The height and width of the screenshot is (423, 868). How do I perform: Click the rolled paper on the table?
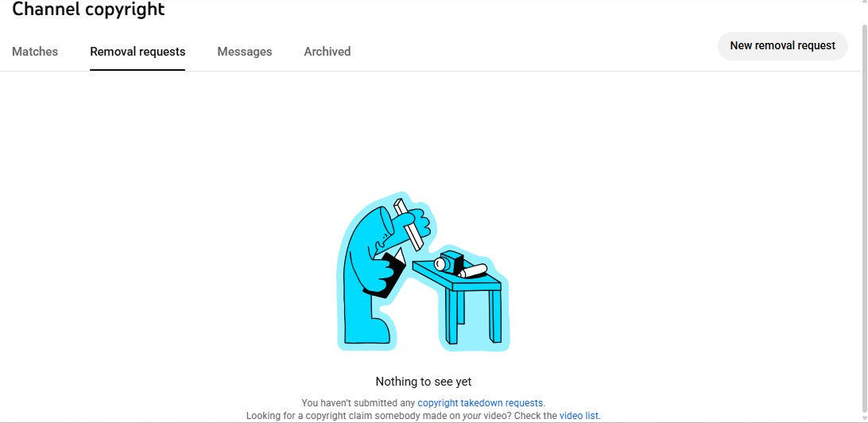473,271
